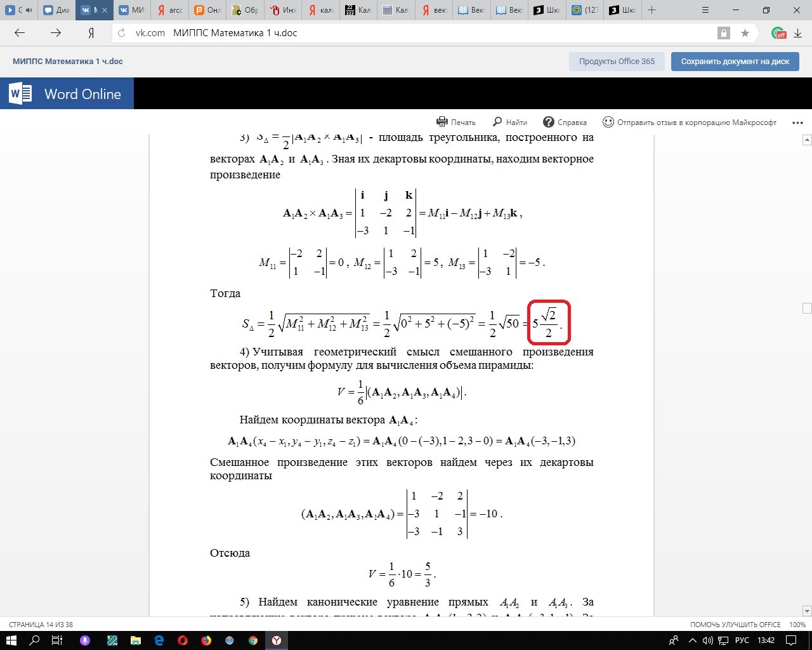Click the 100% zoom level
This screenshot has height=650, width=812.
point(797,625)
